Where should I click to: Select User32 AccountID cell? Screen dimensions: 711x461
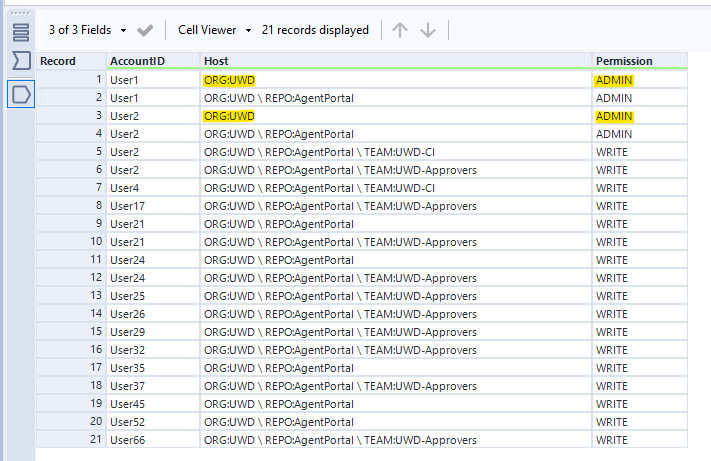(153, 350)
